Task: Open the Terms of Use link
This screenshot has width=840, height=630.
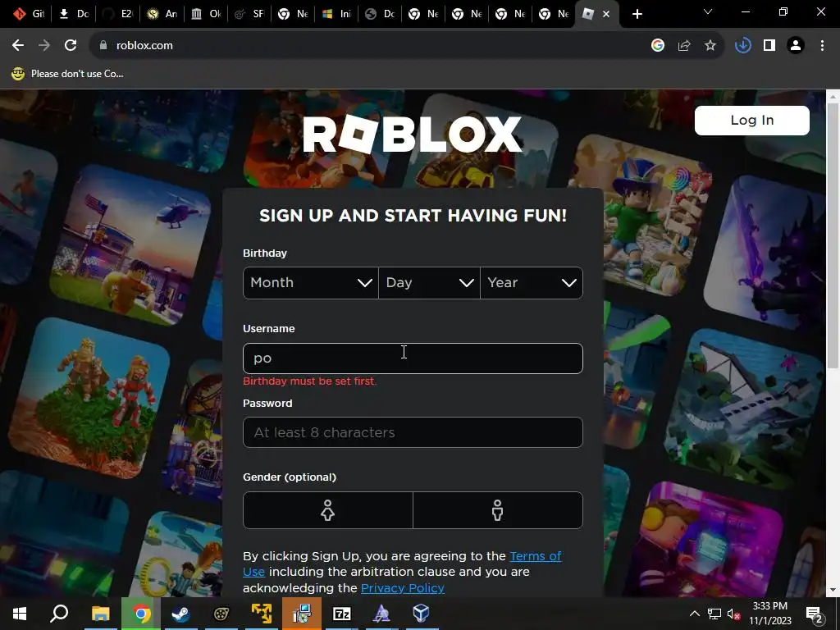Action: click(535, 556)
